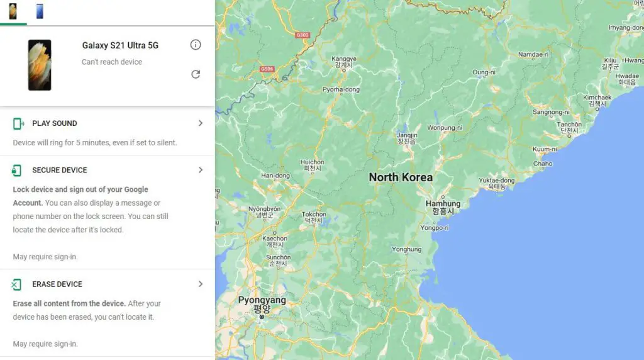Click 'May require sign-in' under Secure Device
This screenshot has width=644, height=360.
(x=45, y=257)
